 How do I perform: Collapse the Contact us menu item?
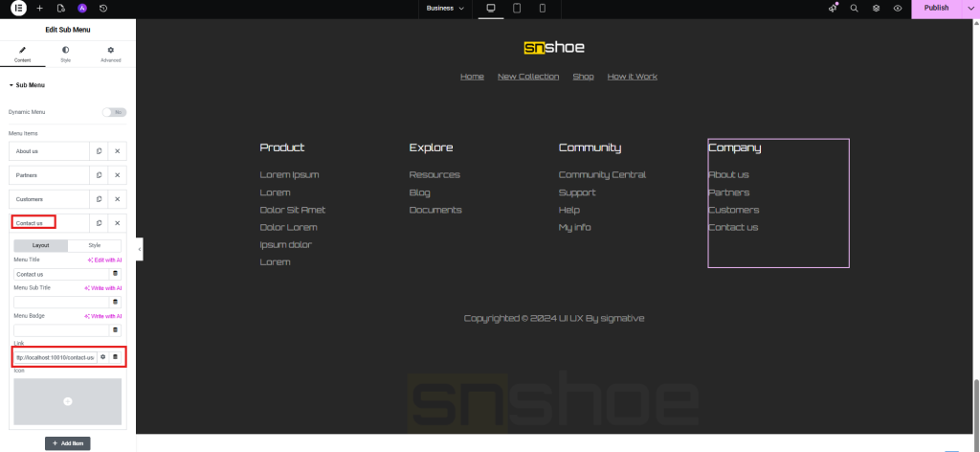point(50,223)
